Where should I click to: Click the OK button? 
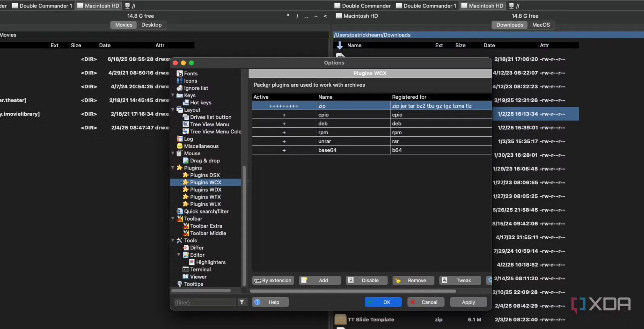pos(383,302)
